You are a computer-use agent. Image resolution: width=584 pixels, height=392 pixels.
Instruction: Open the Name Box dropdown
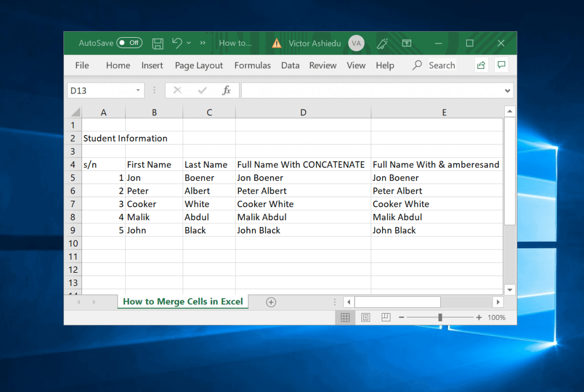click(138, 90)
